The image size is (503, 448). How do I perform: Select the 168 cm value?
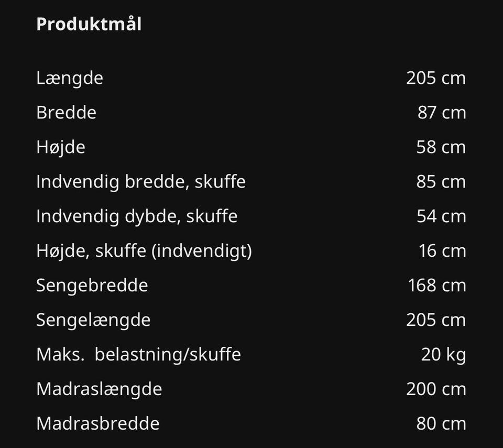coord(436,286)
